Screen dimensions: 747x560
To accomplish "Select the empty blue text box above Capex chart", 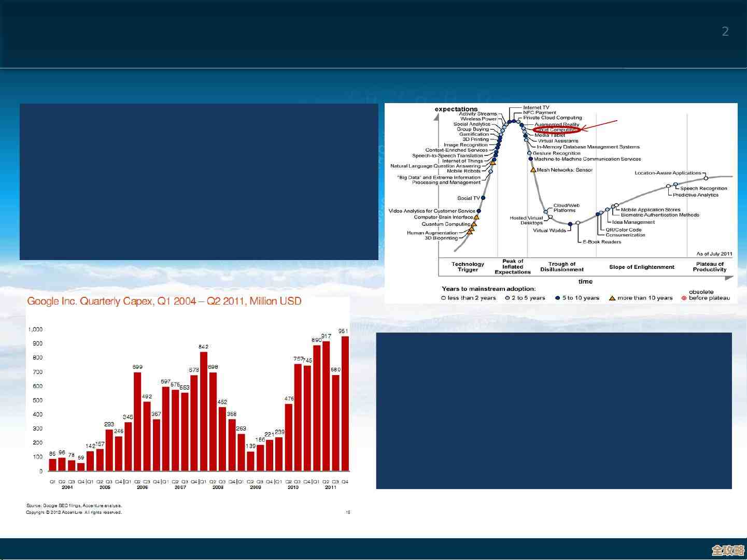I will coord(199,181).
